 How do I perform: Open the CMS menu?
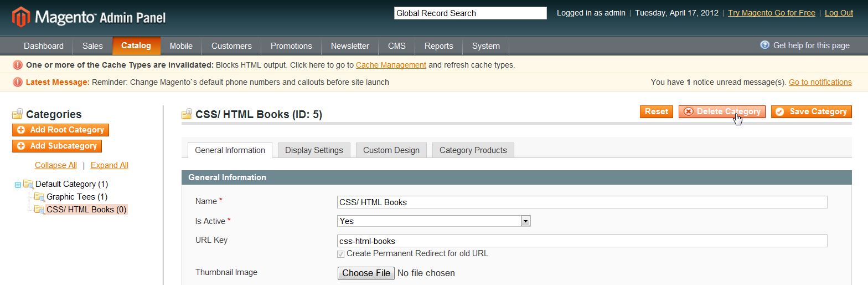tap(397, 46)
